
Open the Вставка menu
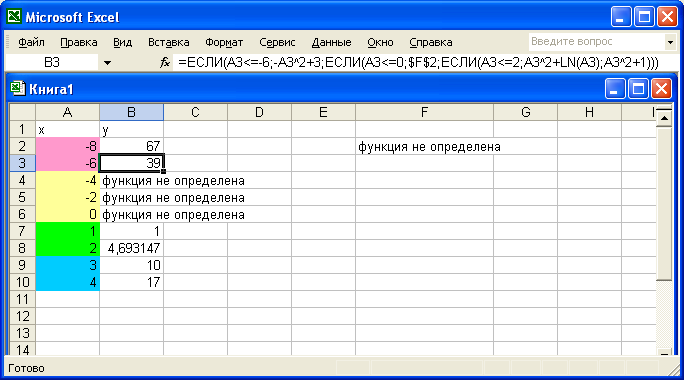pos(168,42)
